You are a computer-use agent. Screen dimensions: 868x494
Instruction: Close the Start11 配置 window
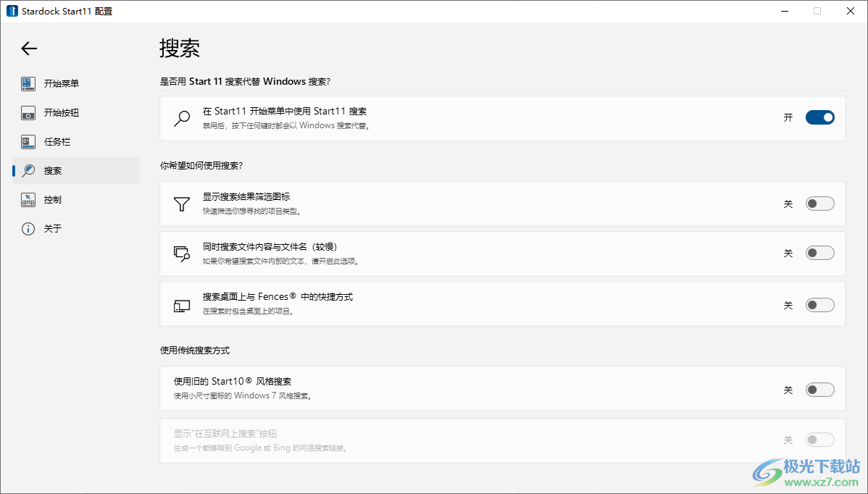(x=851, y=11)
